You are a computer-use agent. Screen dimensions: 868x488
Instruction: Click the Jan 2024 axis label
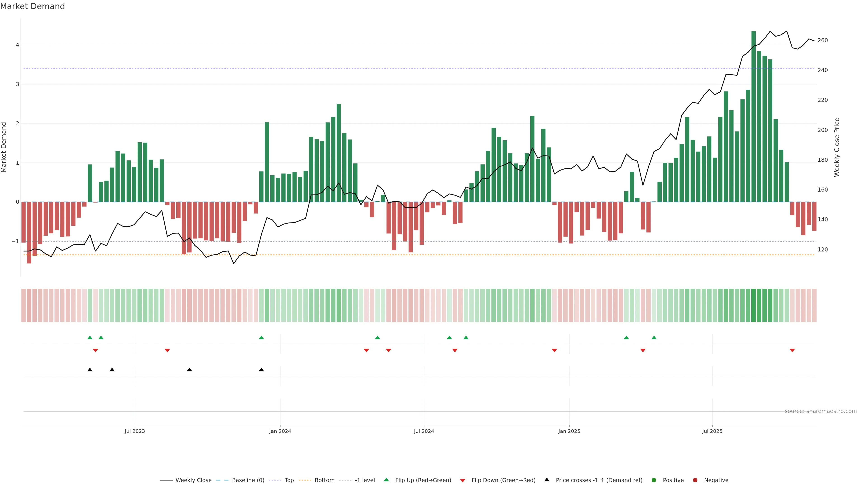(280, 431)
